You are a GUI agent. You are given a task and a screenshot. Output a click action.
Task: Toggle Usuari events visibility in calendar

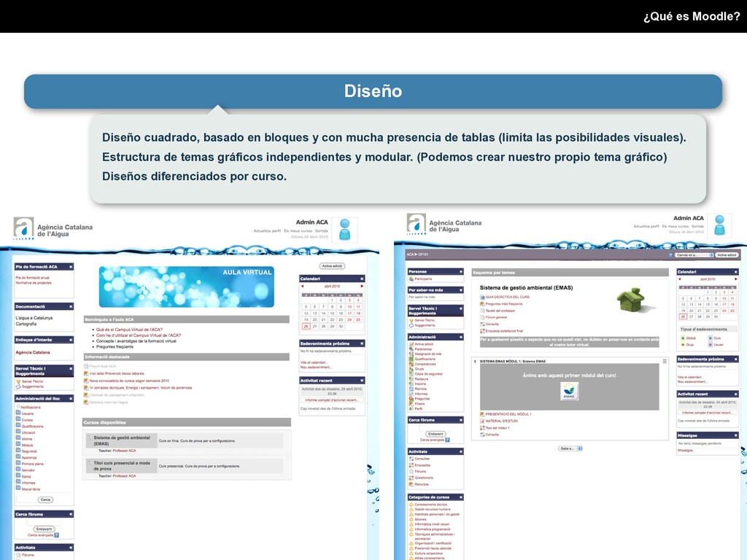(710, 344)
